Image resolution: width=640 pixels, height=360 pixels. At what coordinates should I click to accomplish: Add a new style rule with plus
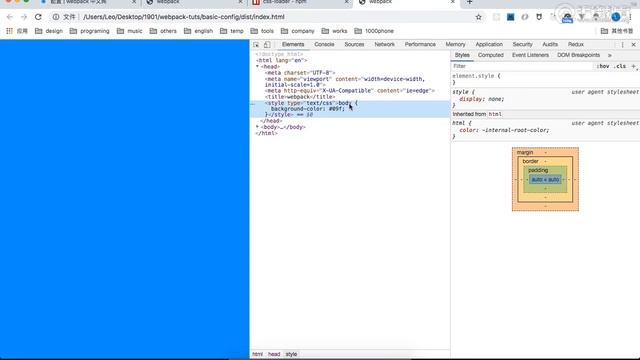click(x=633, y=66)
